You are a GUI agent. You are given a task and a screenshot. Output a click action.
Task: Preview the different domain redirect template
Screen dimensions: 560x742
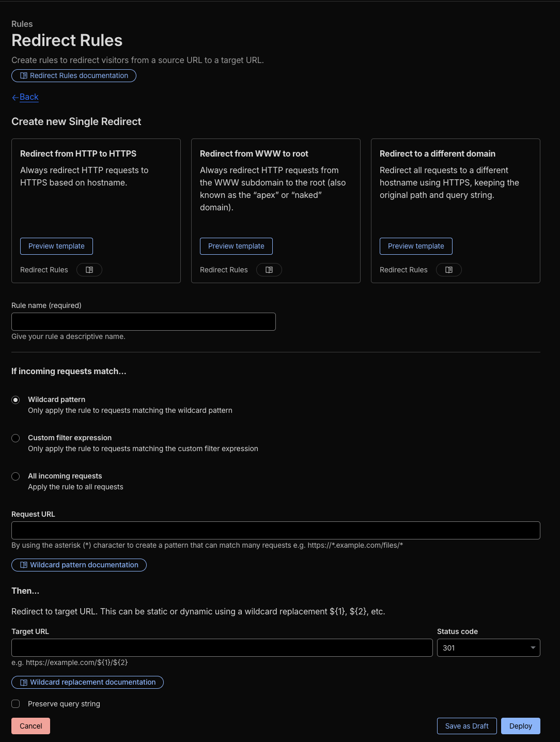click(x=416, y=246)
